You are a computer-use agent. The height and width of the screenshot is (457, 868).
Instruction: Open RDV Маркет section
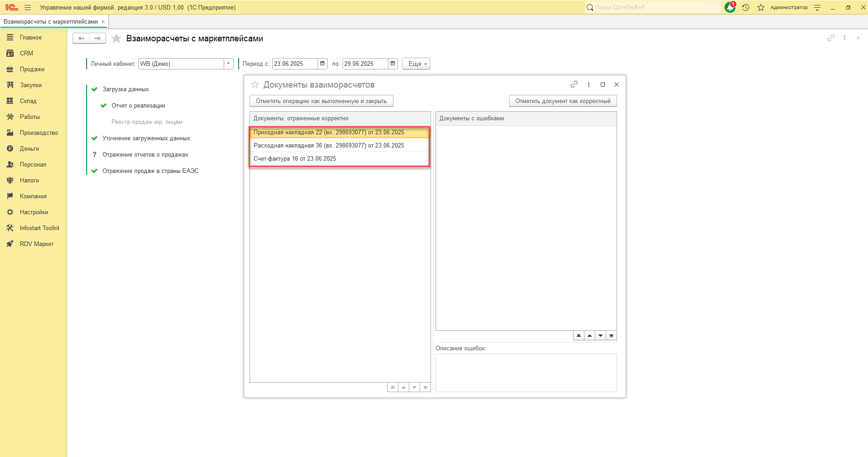36,244
